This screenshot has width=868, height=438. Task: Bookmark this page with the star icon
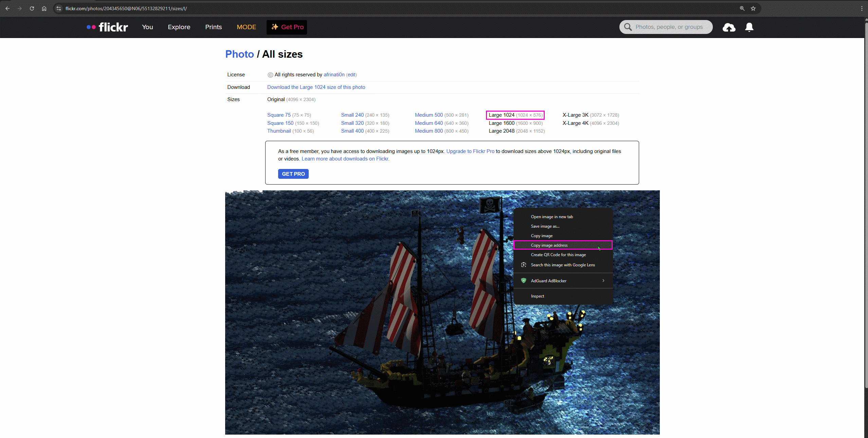[753, 8]
